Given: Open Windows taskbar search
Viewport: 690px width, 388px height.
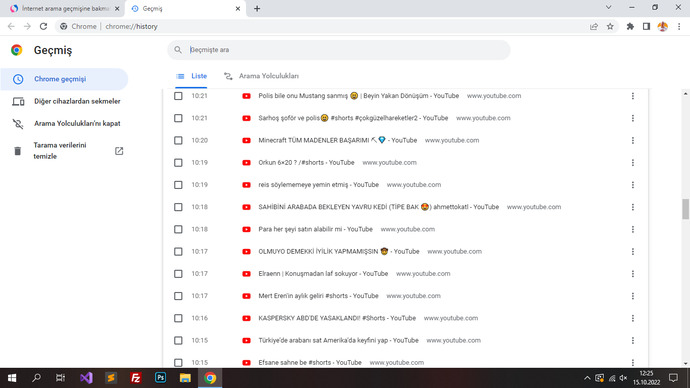Looking at the screenshot, I should click(x=37, y=378).
